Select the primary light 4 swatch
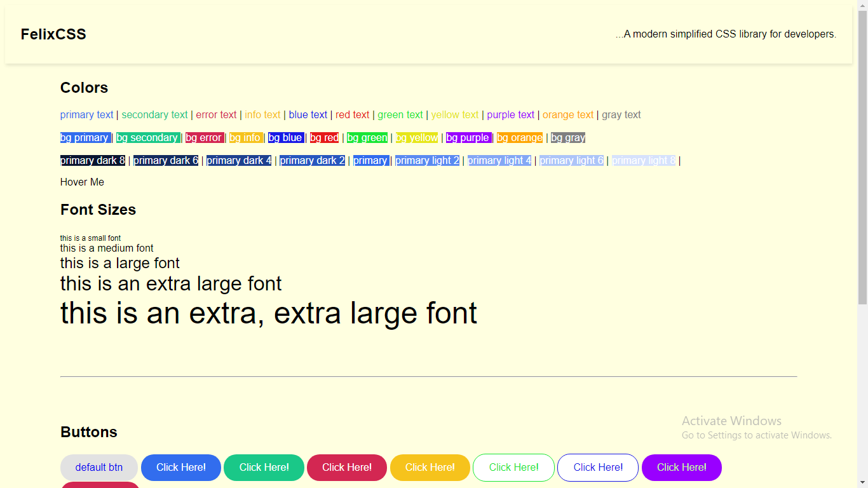This screenshot has width=868, height=488. [x=499, y=160]
